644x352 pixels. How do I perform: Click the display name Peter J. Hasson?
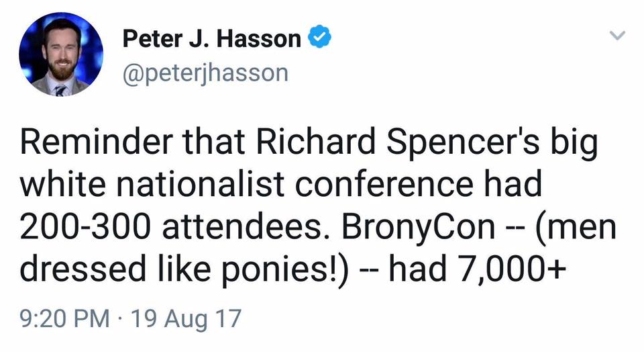tap(211, 39)
